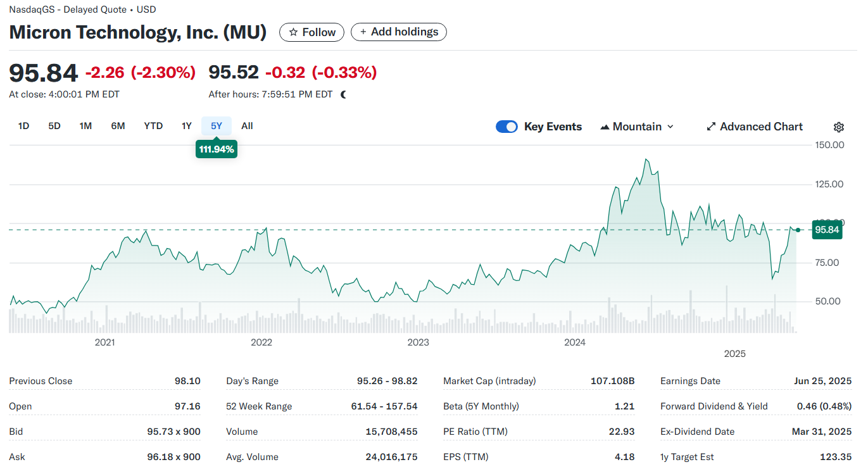Click the Earnings Date label

(690, 381)
